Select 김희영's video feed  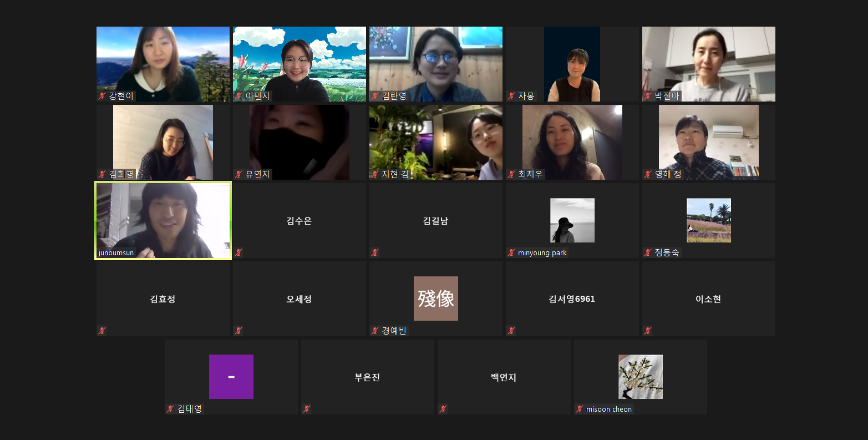coord(163,142)
